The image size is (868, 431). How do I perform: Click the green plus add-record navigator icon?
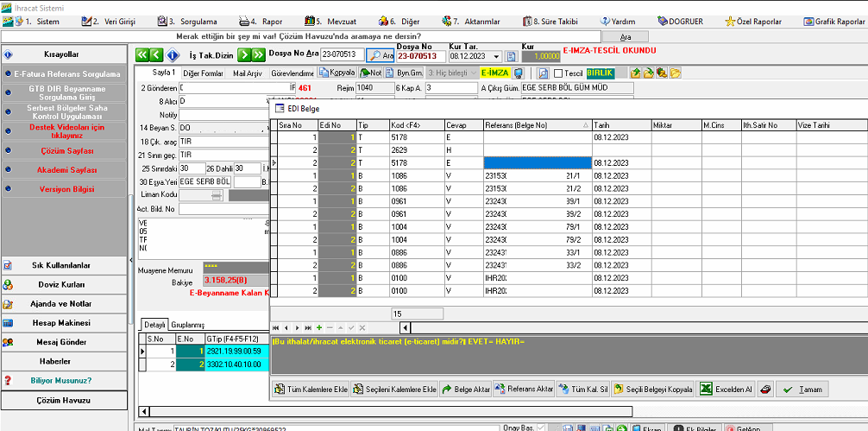[319, 328]
